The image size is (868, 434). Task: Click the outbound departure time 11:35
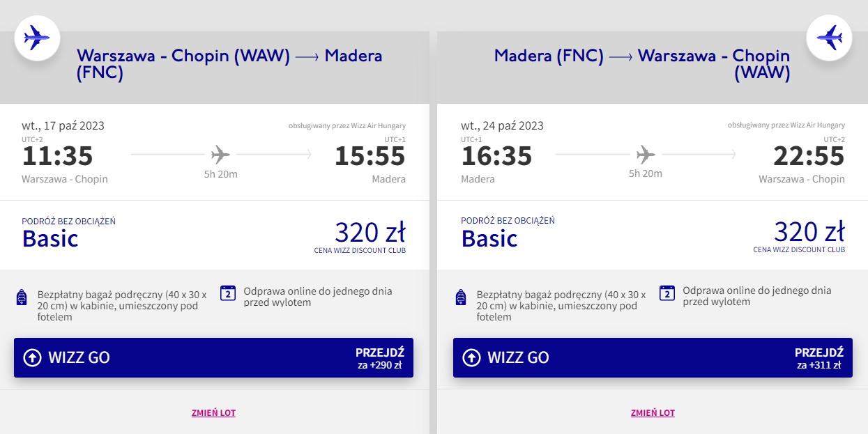(57, 156)
